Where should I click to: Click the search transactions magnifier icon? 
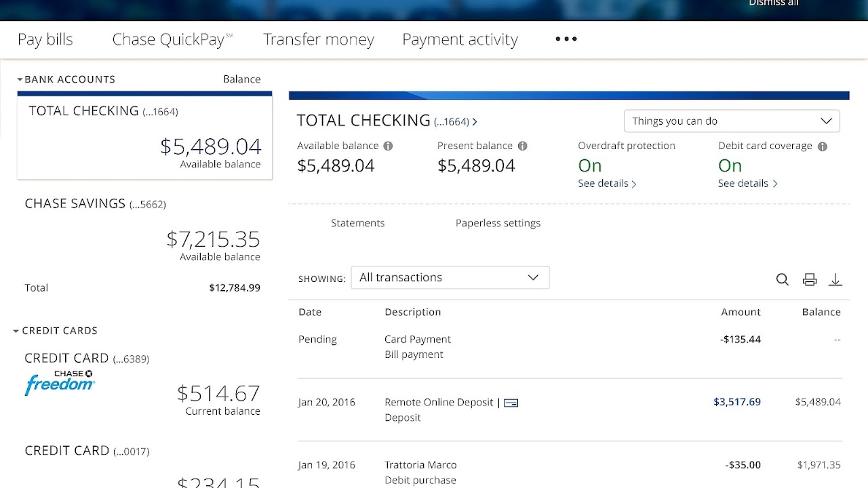coord(782,279)
